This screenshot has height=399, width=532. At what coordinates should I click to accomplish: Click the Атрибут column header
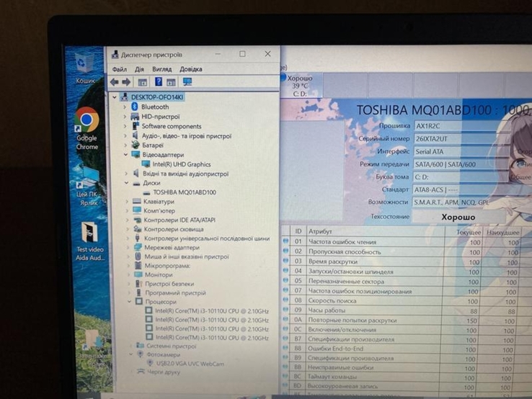[x=376, y=231]
